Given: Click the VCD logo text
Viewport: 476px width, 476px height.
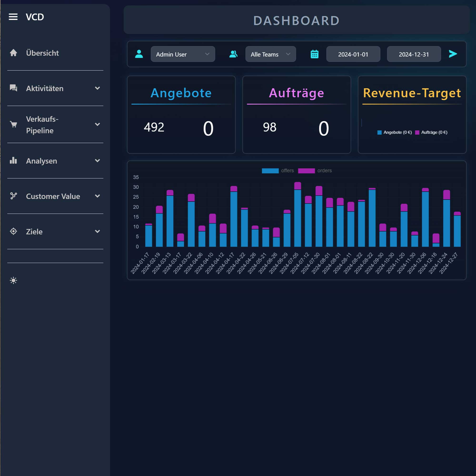Looking at the screenshot, I should click(35, 17).
